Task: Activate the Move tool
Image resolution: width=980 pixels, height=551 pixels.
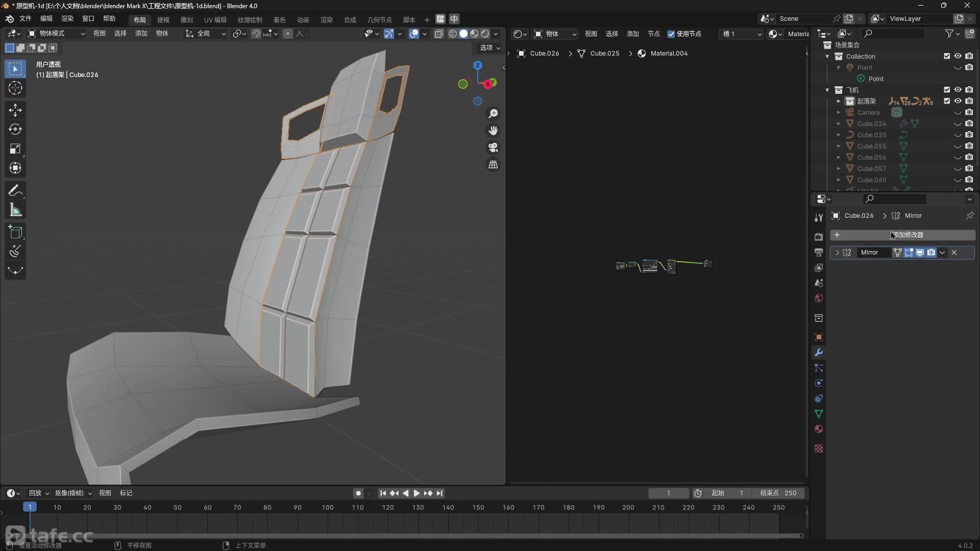Action: click(x=15, y=110)
